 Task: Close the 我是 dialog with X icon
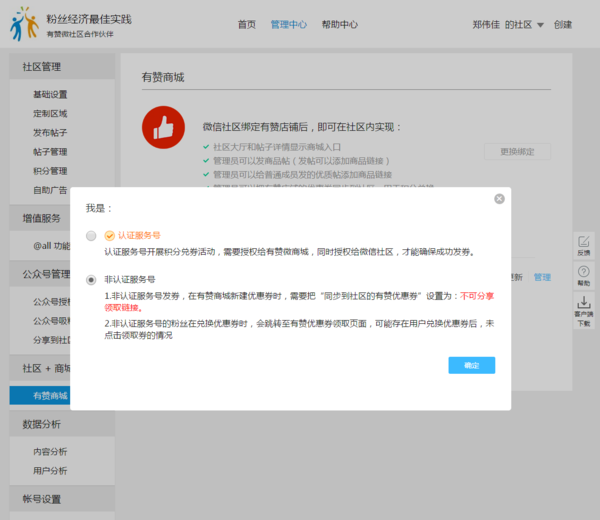click(499, 199)
